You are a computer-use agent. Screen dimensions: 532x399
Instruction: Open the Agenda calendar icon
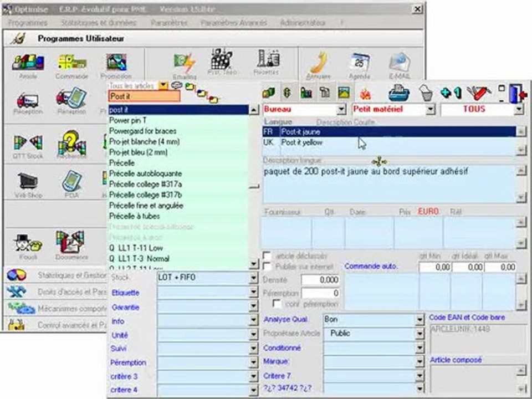pos(360,63)
